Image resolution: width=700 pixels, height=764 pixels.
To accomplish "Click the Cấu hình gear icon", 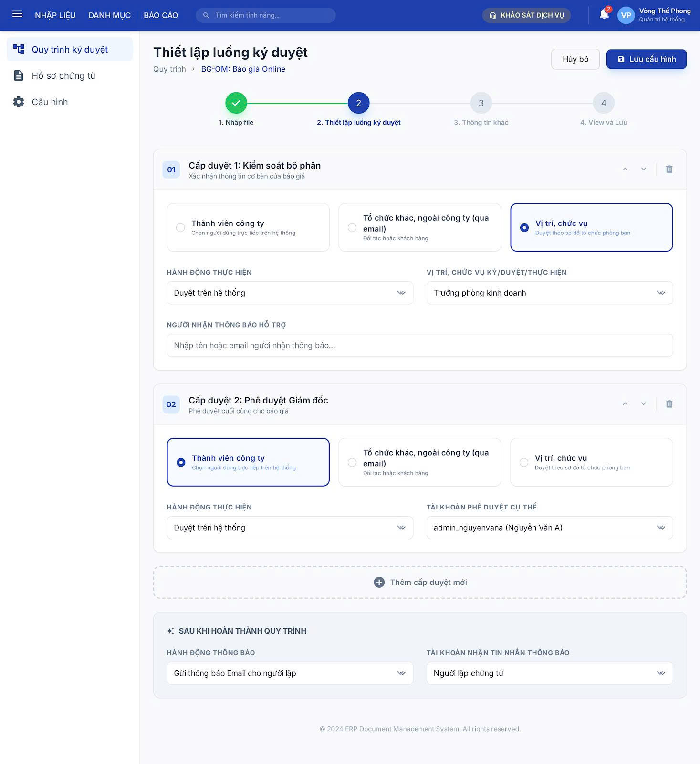I will (x=19, y=102).
